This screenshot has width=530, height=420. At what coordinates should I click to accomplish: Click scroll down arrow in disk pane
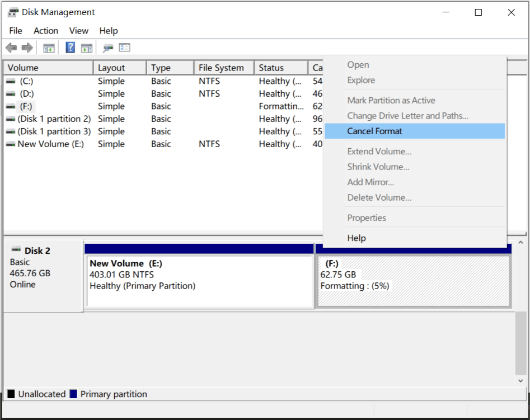tap(520, 381)
